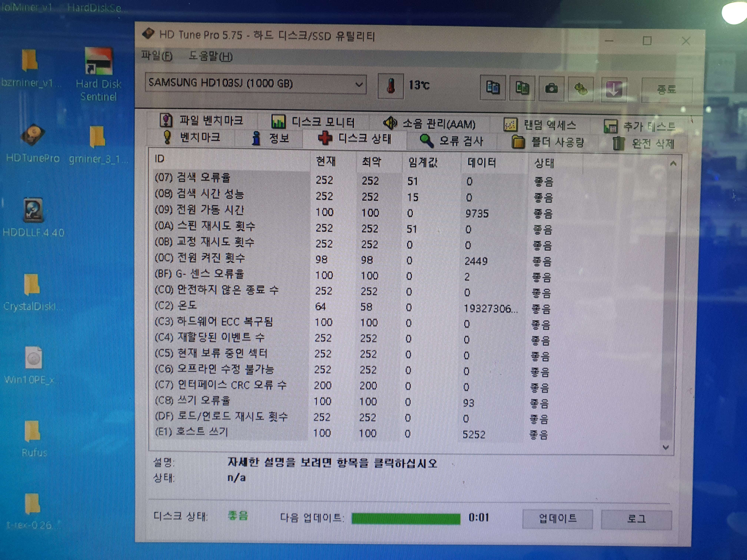Click the camera save screenshot icon

pyautogui.click(x=552, y=89)
